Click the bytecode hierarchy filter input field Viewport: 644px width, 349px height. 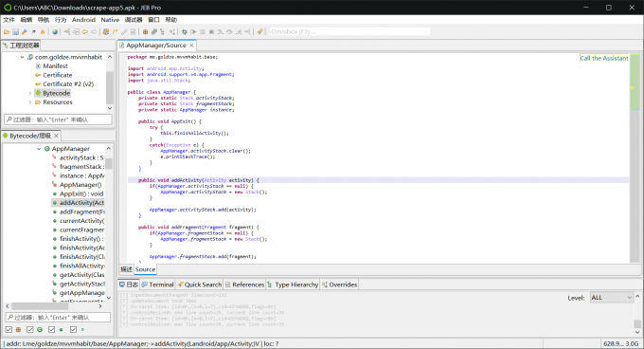58,318
